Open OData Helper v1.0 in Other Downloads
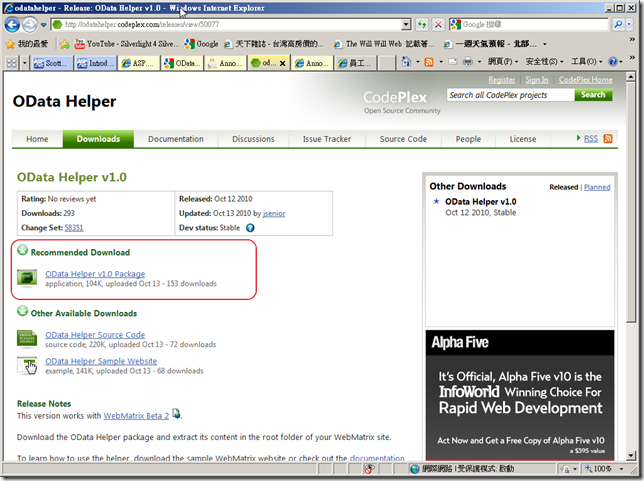The image size is (644, 481). pos(481,202)
